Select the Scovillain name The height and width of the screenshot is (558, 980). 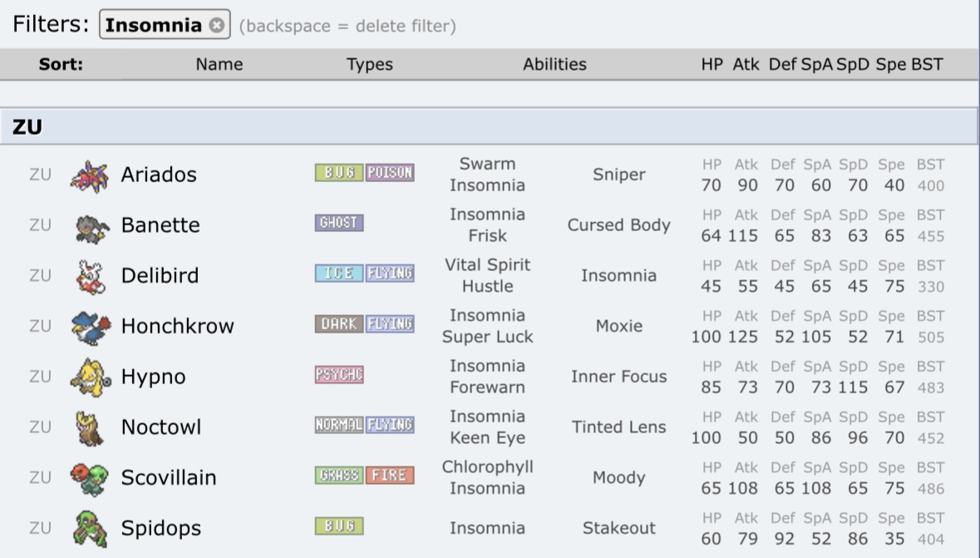coord(169,478)
